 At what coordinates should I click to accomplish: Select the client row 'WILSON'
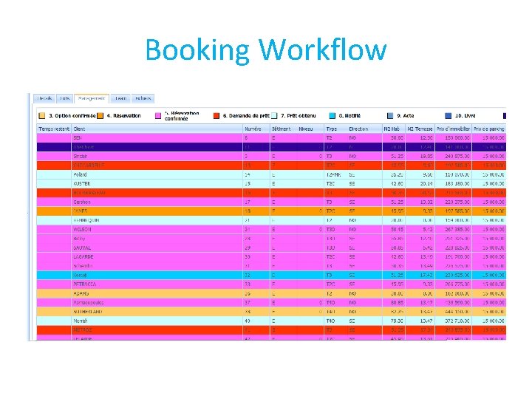coord(271,230)
